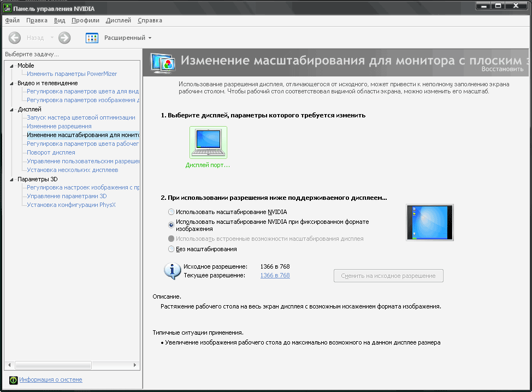Click the scaling preview monitor image
This screenshot has height=392, width=532.
point(429,223)
